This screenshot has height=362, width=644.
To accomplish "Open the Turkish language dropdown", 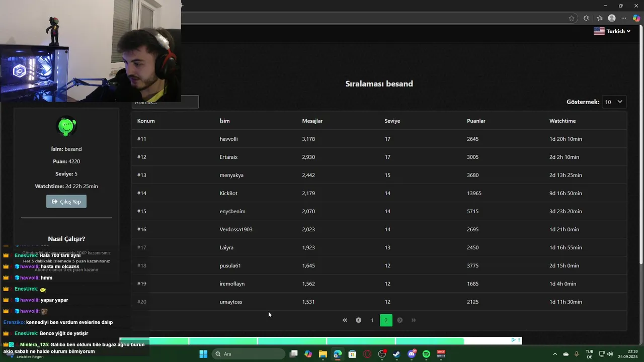I will click(x=612, y=31).
